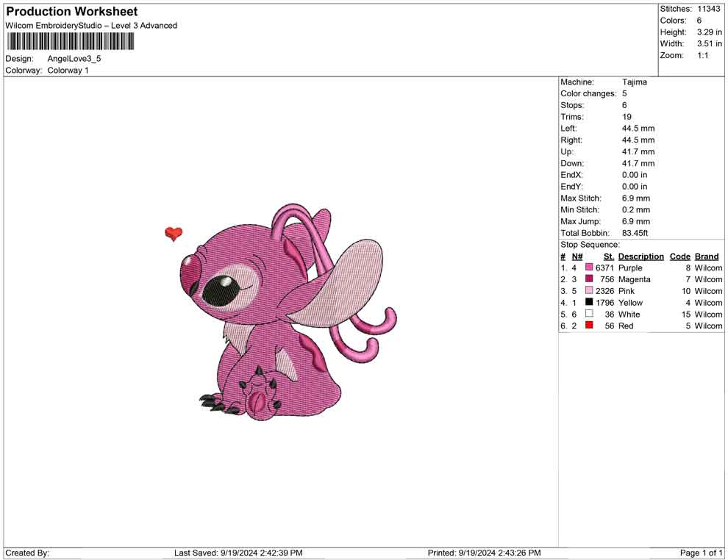Click the pink Angel embroidery design preview
This screenshot has height=560, width=728.
(288, 312)
